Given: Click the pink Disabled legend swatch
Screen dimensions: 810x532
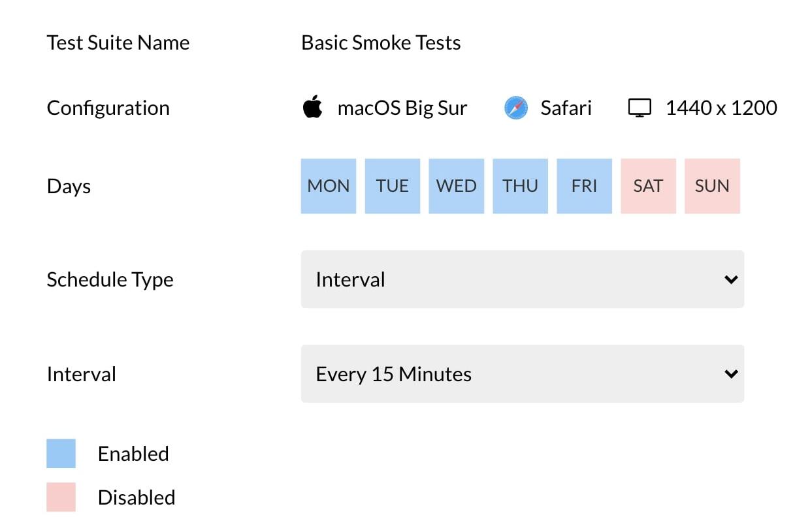Looking at the screenshot, I should [61, 497].
